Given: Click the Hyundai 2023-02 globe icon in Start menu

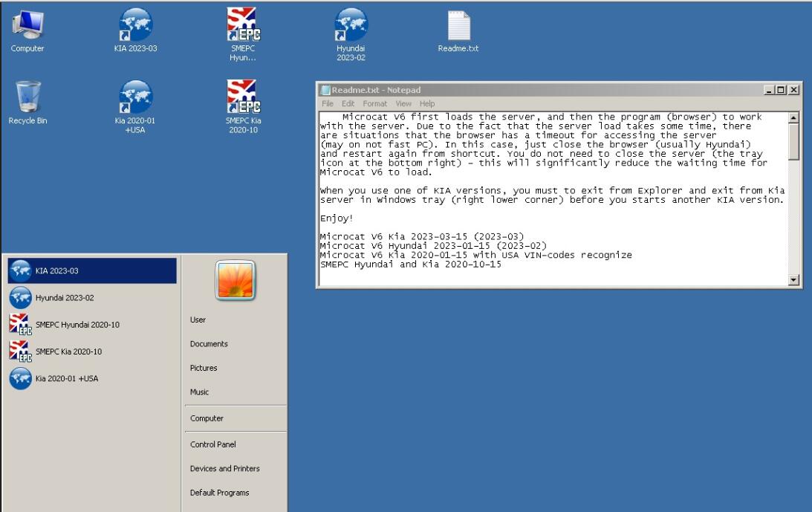Looking at the screenshot, I should coord(21,297).
